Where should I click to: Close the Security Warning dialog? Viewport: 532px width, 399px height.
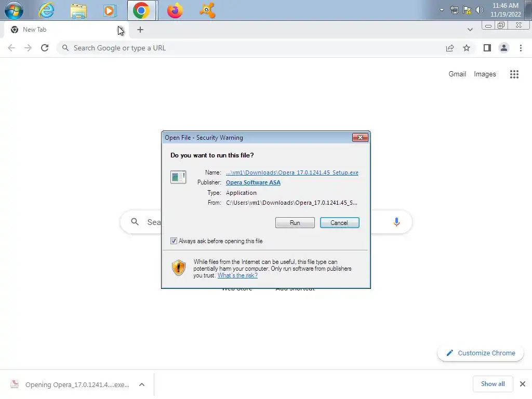(361, 137)
